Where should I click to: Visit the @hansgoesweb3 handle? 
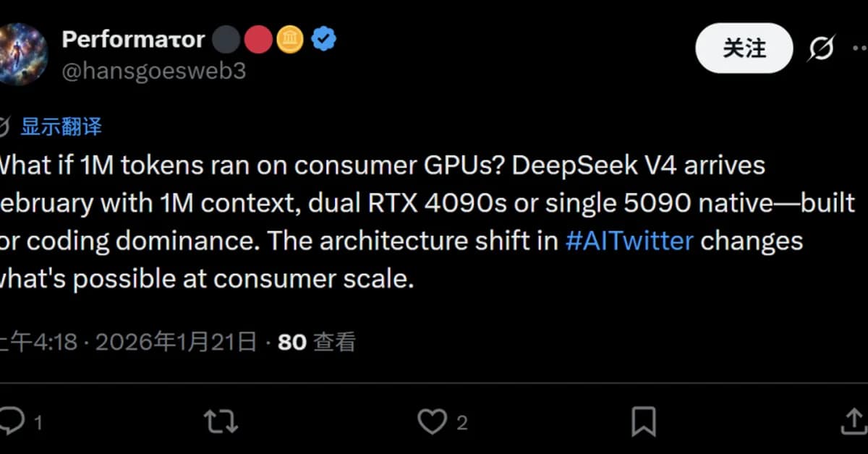click(153, 70)
